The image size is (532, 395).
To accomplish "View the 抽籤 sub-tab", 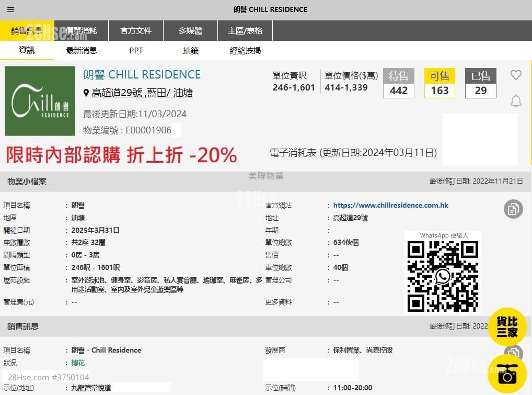I will tap(190, 51).
